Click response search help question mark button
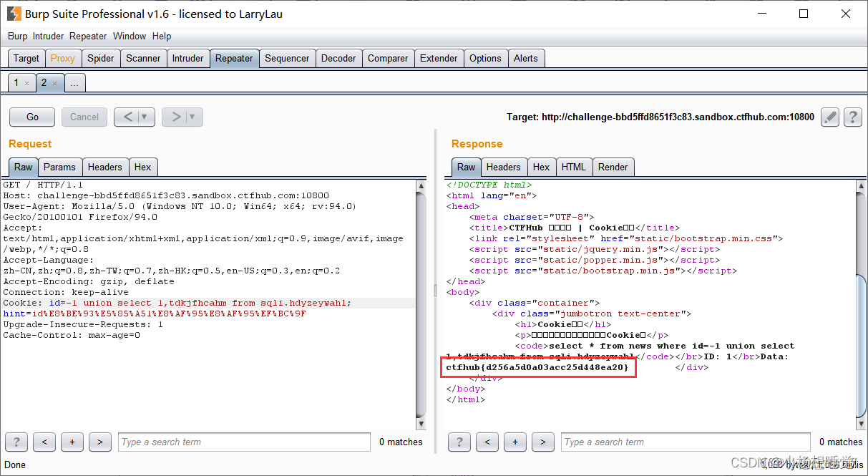Viewport: 868px width, 476px height. point(459,442)
